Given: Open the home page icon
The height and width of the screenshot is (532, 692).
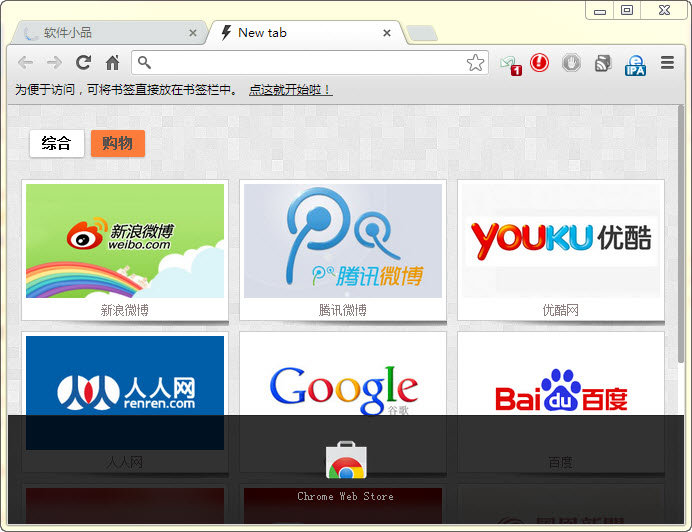Looking at the screenshot, I should pos(113,63).
